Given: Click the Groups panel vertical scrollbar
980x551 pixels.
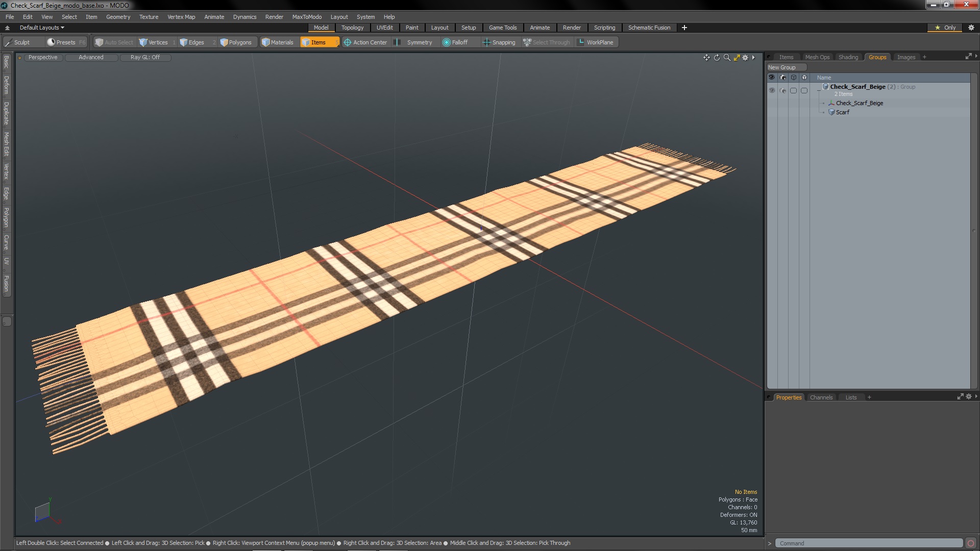Looking at the screenshot, I should point(974,231).
